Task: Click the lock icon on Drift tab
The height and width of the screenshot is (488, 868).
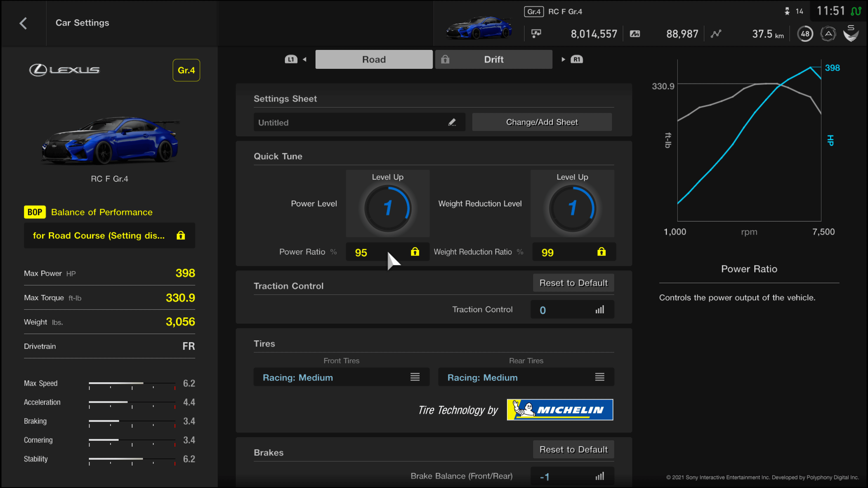Action: point(445,59)
